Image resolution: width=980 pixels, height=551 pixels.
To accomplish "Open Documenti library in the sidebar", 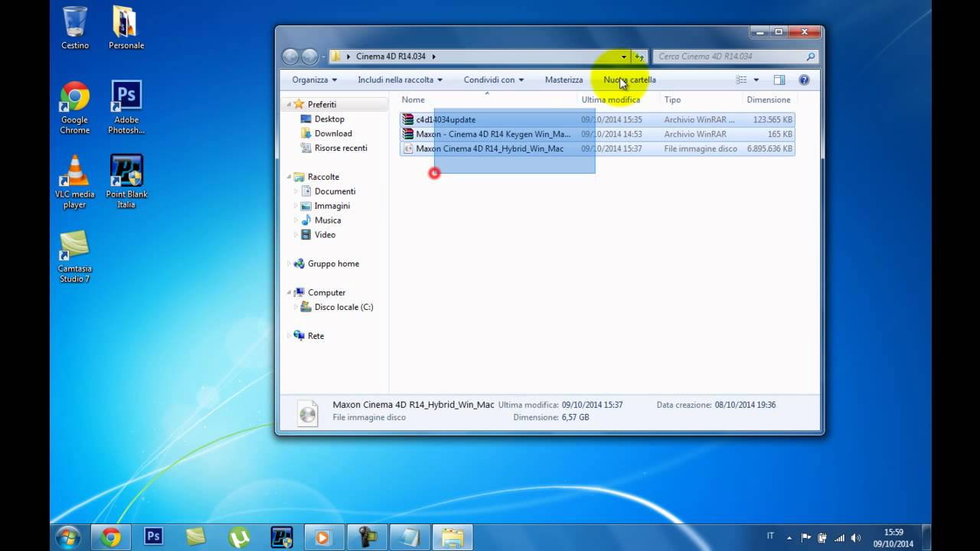I will click(x=335, y=191).
